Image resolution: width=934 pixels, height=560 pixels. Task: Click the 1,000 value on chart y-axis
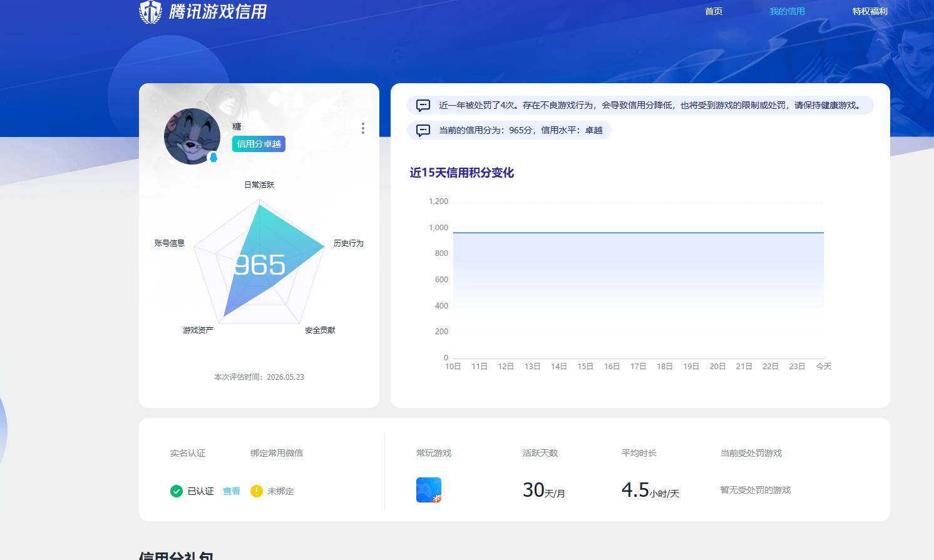coord(438,227)
